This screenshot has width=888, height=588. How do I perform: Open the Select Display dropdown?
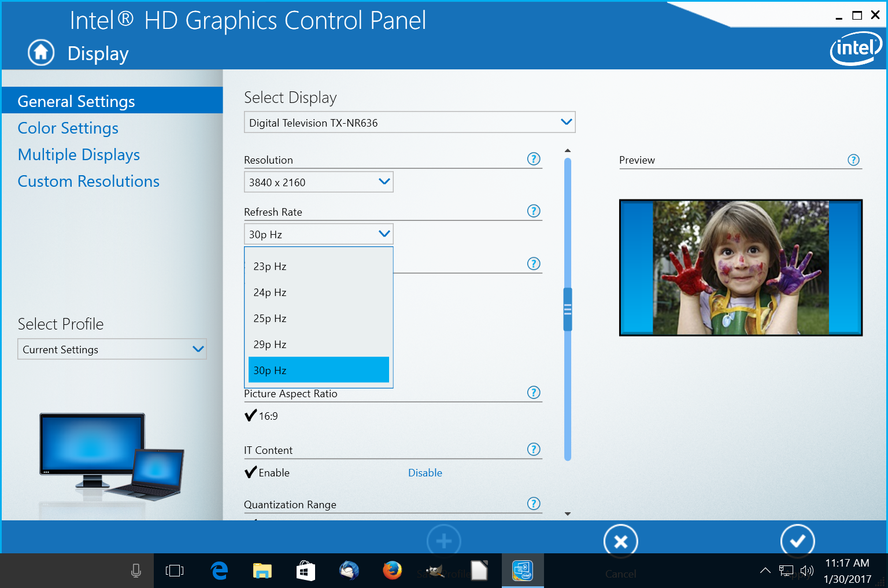tap(410, 122)
